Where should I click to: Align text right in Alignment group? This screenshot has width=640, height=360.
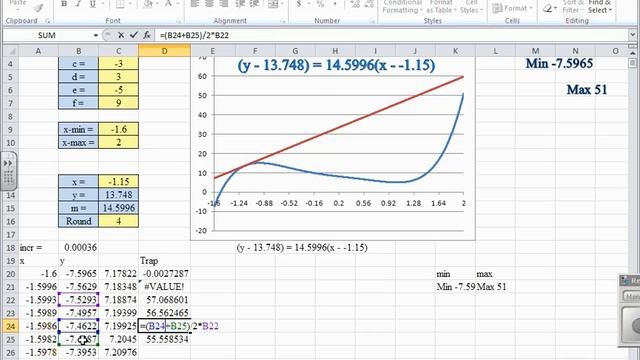click(224, 4)
